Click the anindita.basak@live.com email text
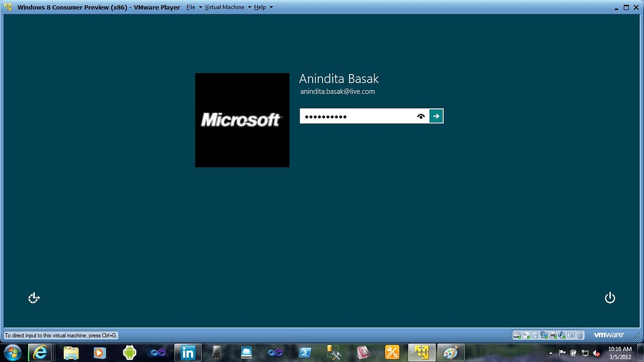The width and height of the screenshot is (644, 362). [x=338, y=92]
